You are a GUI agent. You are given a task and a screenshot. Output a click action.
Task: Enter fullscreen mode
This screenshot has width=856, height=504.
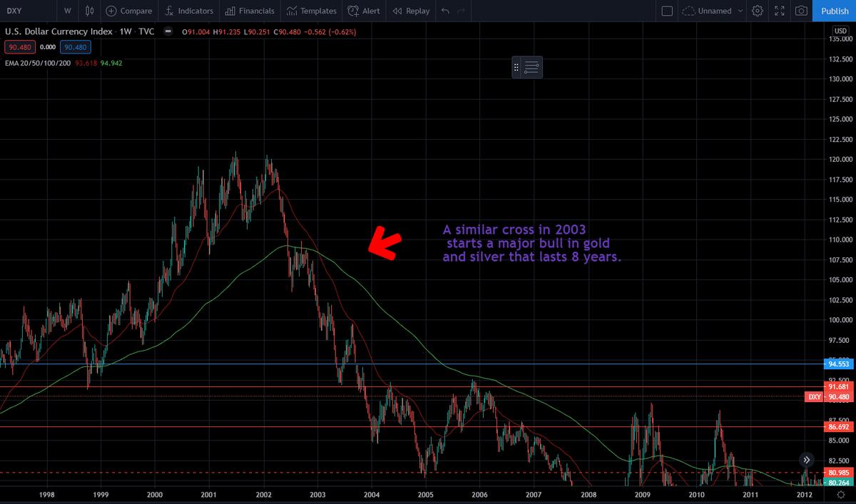tap(779, 11)
